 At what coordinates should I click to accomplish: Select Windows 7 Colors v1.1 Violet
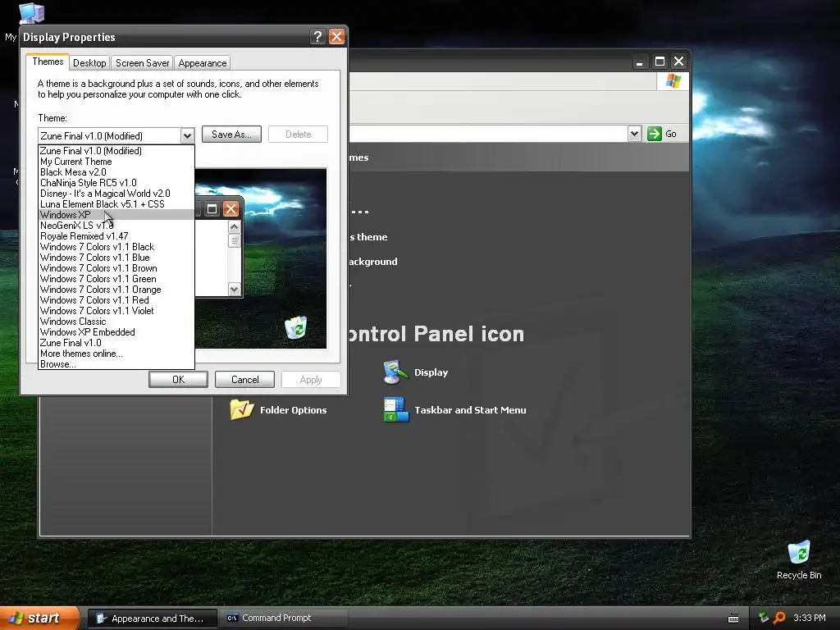point(116,311)
